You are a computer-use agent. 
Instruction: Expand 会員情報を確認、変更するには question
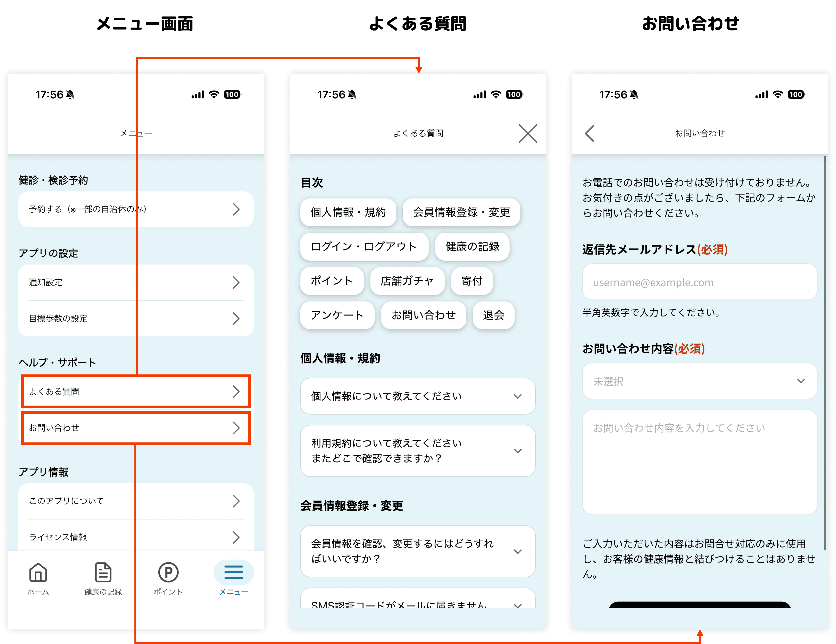click(x=418, y=551)
